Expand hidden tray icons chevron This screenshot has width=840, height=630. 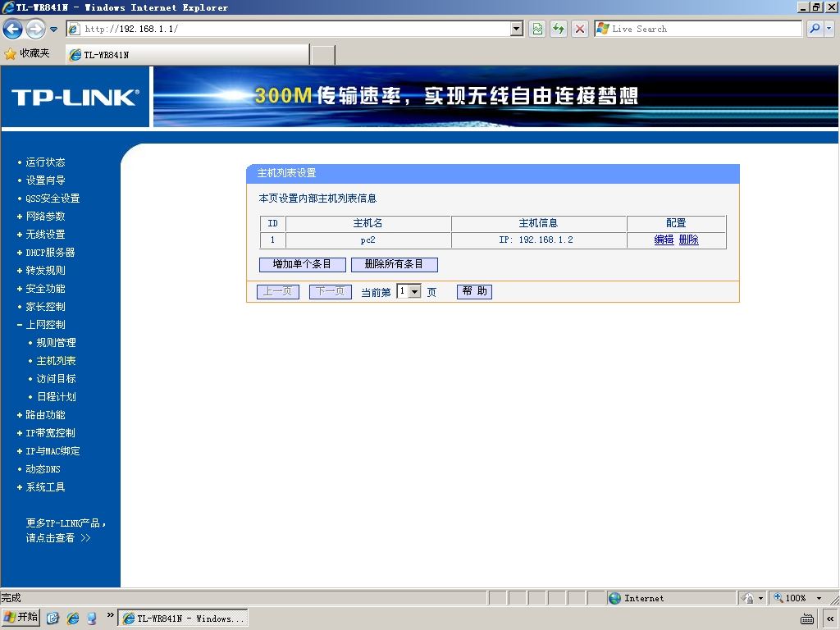(830, 619)
